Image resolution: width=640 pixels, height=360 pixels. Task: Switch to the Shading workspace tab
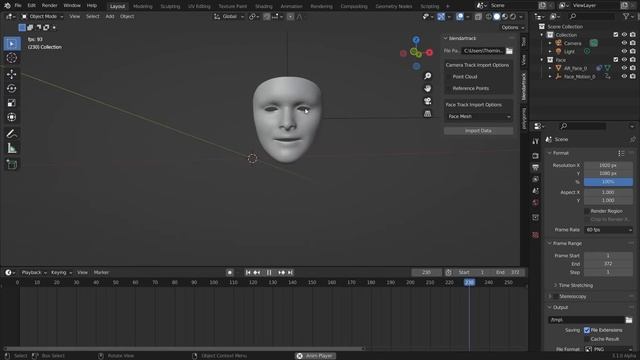click(x=263, y=6)
